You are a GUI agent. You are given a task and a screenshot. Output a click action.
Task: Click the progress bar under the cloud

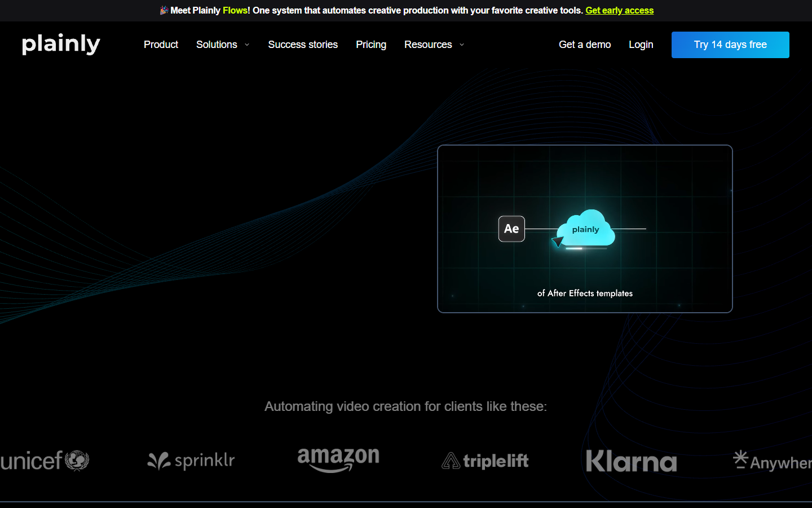pos(586,248)
